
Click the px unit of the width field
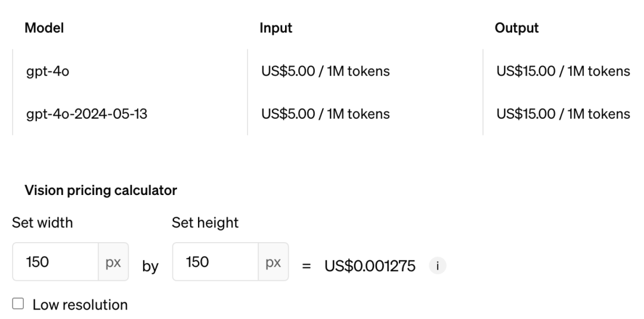[113, 262]
